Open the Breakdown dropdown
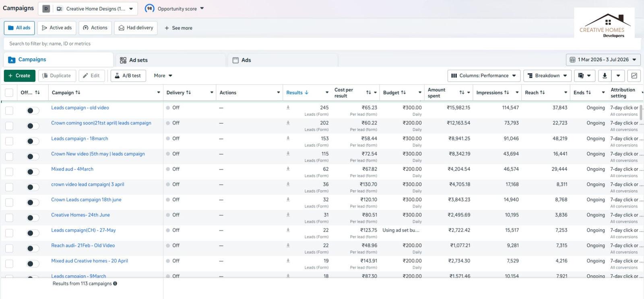 coord(547,76)
